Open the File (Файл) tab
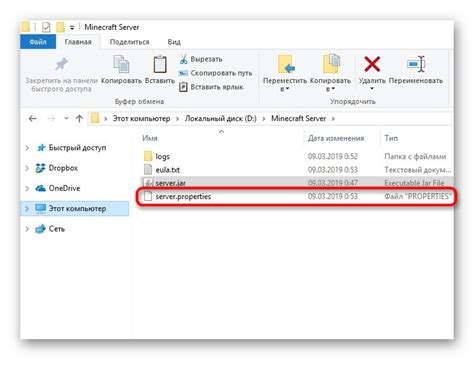 38,42
